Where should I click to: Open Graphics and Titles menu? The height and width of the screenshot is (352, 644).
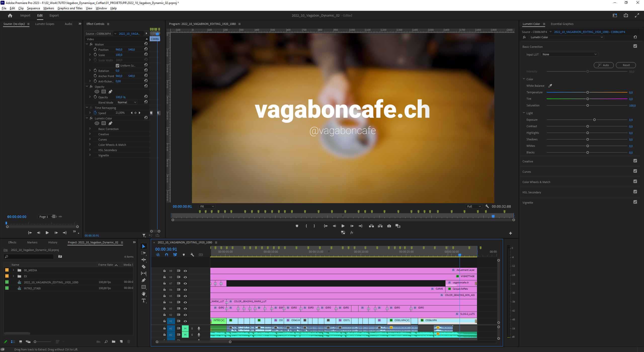coord(70,8)
